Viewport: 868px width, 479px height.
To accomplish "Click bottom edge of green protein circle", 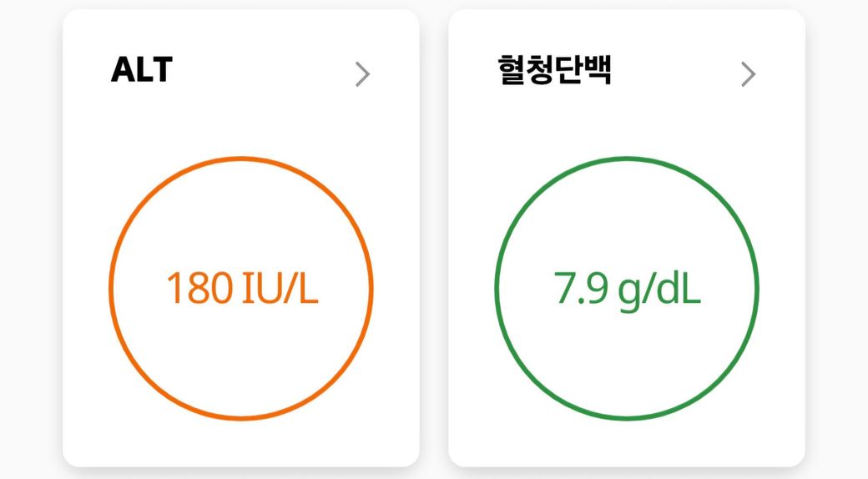I will coord(627,417).
